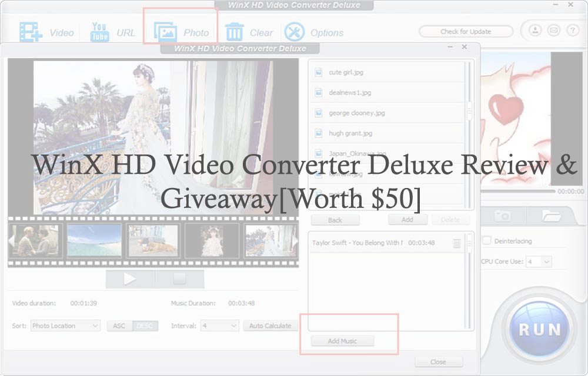
Task: Select the two men filmstrip thumbnail
Action: [35, 241]
